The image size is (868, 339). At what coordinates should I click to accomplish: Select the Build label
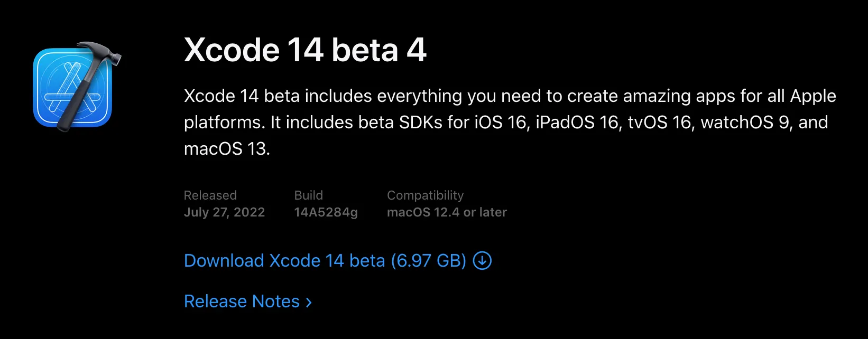308,195
